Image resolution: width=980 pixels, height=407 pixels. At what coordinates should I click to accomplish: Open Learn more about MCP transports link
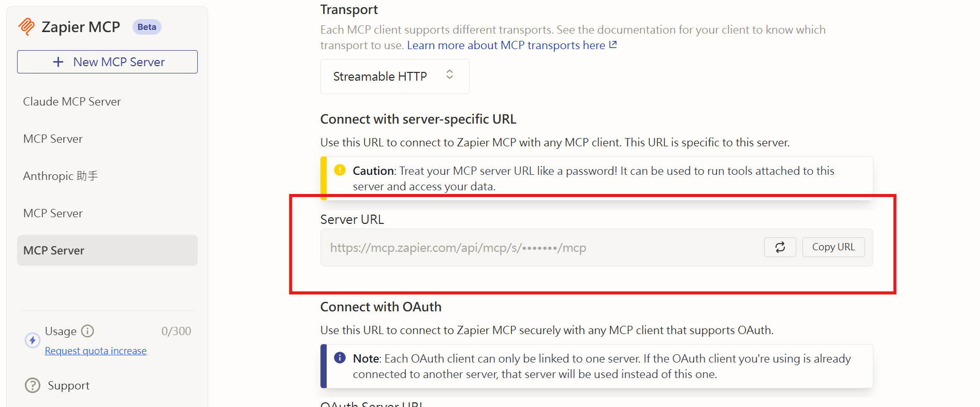click(506, 46)
